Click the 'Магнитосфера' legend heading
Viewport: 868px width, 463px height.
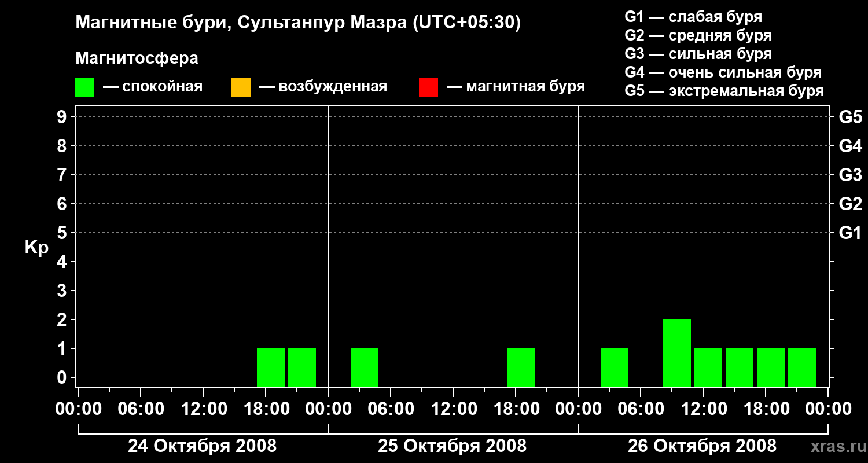[137, 58]
